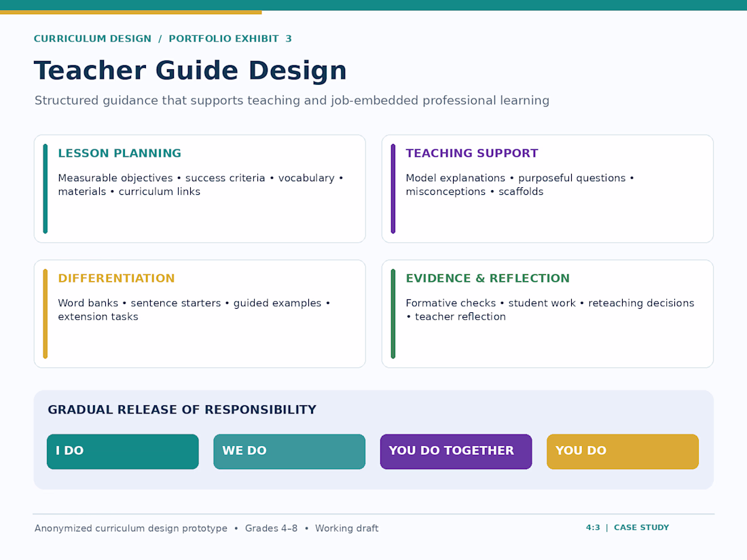Screen dimensions: 747x560
Task: Select the Teacher Guide Design title
Action: [190, 71]
